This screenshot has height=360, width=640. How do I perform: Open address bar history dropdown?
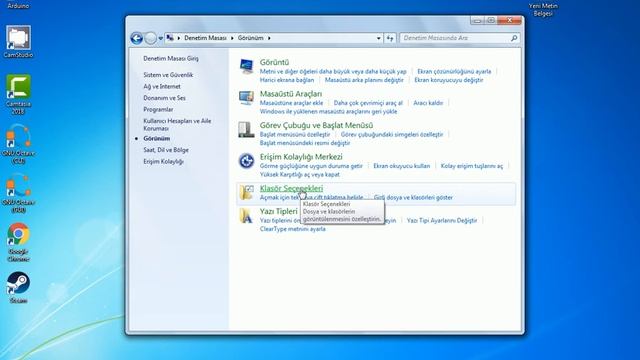point(378,38)
